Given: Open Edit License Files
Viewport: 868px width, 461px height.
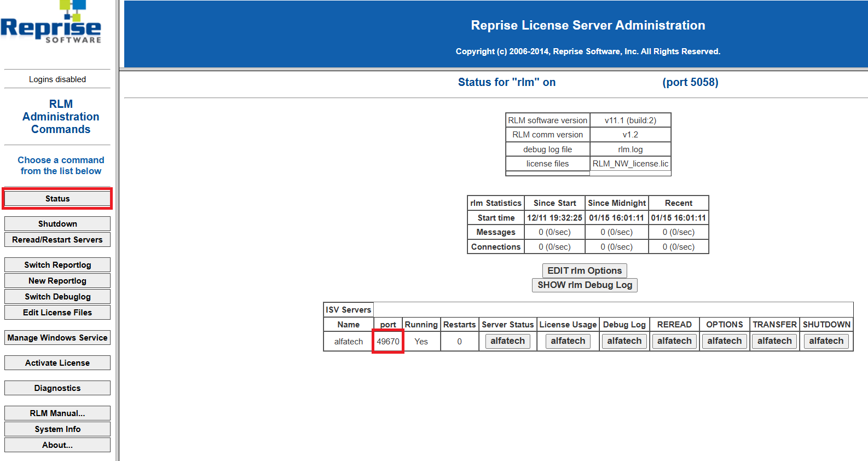Looking at the screenshot, I should (x=57, y=313).
